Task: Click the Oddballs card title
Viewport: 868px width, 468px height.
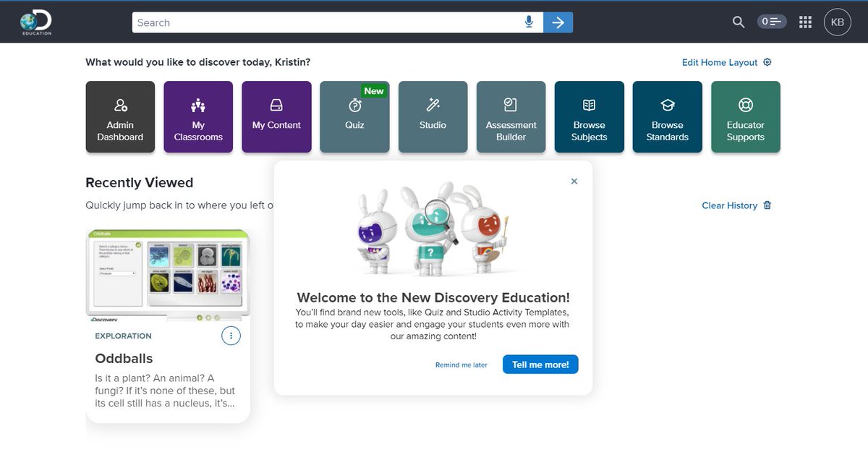Action: point(124,358)
